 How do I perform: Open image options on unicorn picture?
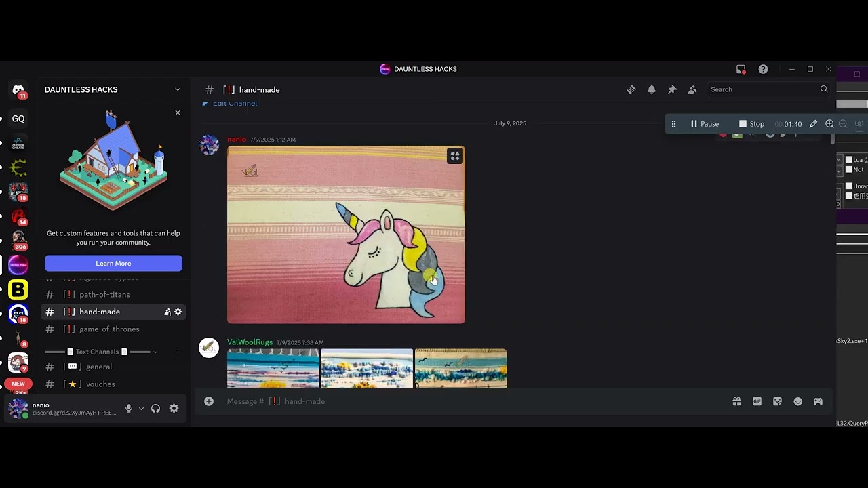click(x=455, y=156)
